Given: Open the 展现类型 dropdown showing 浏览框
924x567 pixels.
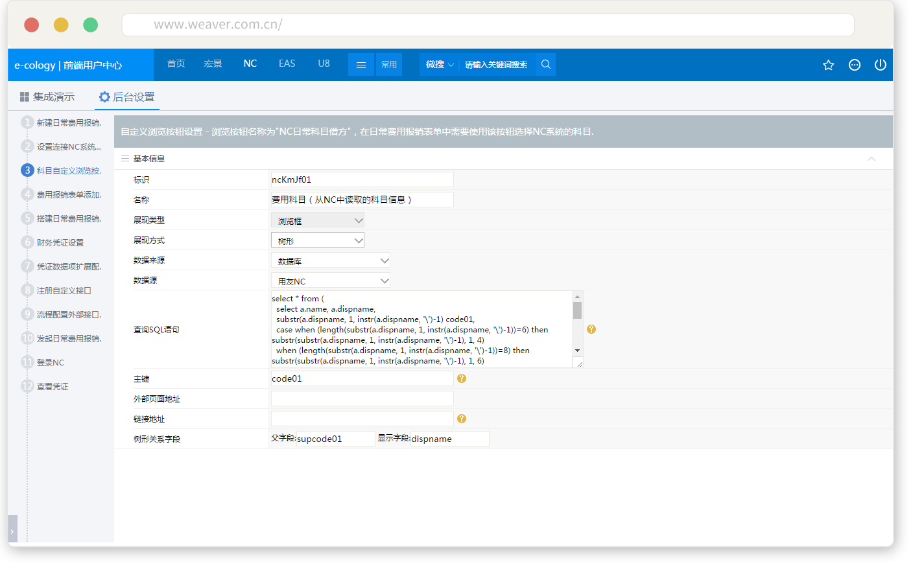Looking at the screenshot, I should point(318,221).
